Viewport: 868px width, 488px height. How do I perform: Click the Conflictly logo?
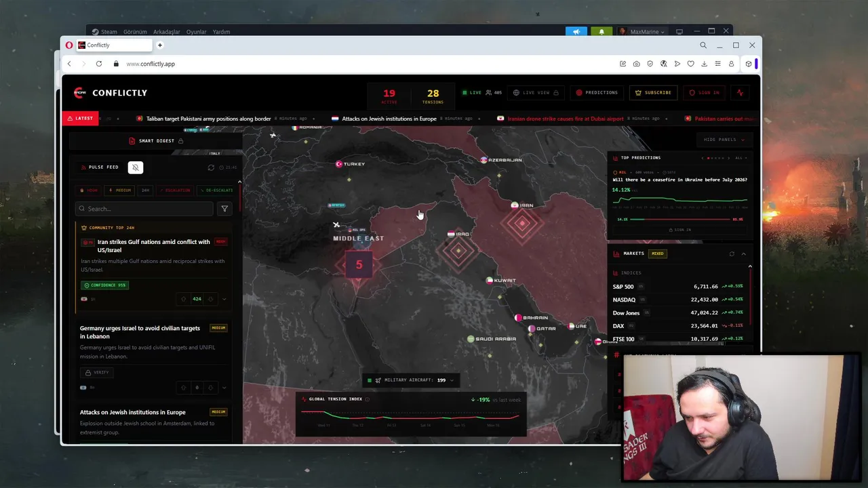pyautogui.click(x=110, y=93)
